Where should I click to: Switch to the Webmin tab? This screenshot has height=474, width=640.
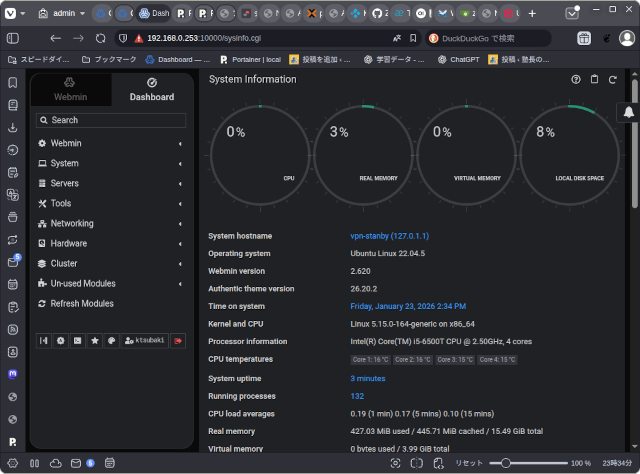pos(70,90)
